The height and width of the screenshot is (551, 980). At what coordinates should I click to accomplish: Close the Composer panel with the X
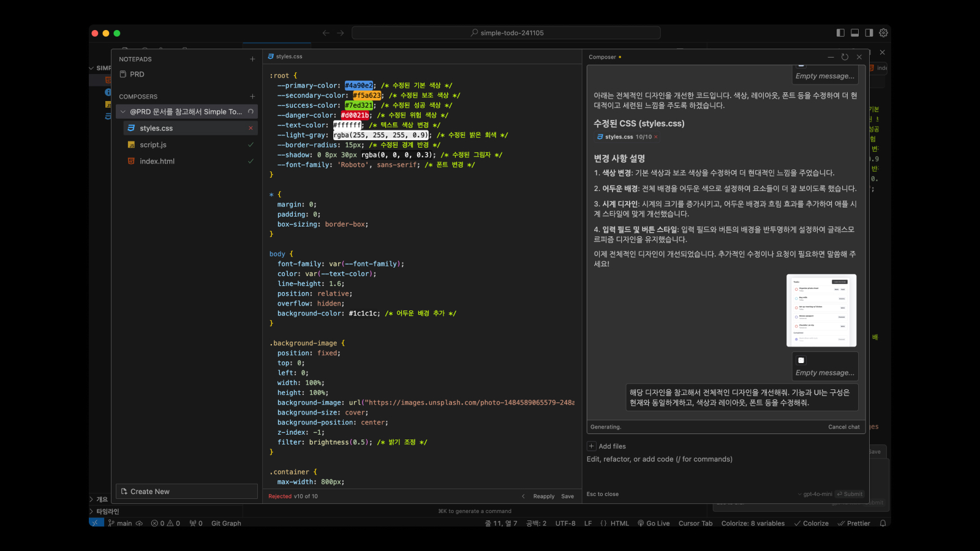click(859, 57)
